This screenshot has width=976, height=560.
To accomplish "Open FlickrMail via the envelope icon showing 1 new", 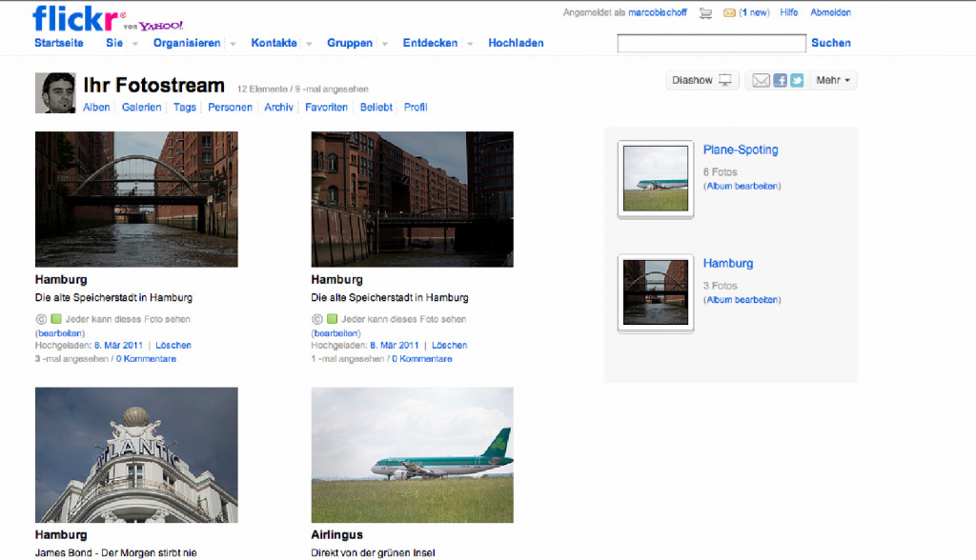I will pos(728,13).
